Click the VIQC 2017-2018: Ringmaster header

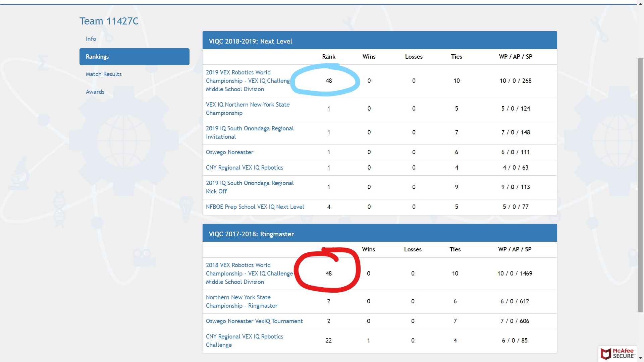(x=380, y=234)
